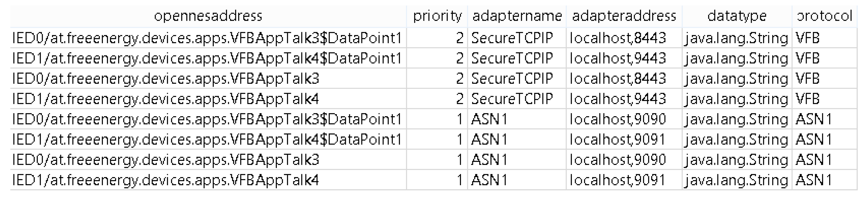Click localhost,9091 cell in the sixth row
Viewport: 868px width, 199px height.
618,140
